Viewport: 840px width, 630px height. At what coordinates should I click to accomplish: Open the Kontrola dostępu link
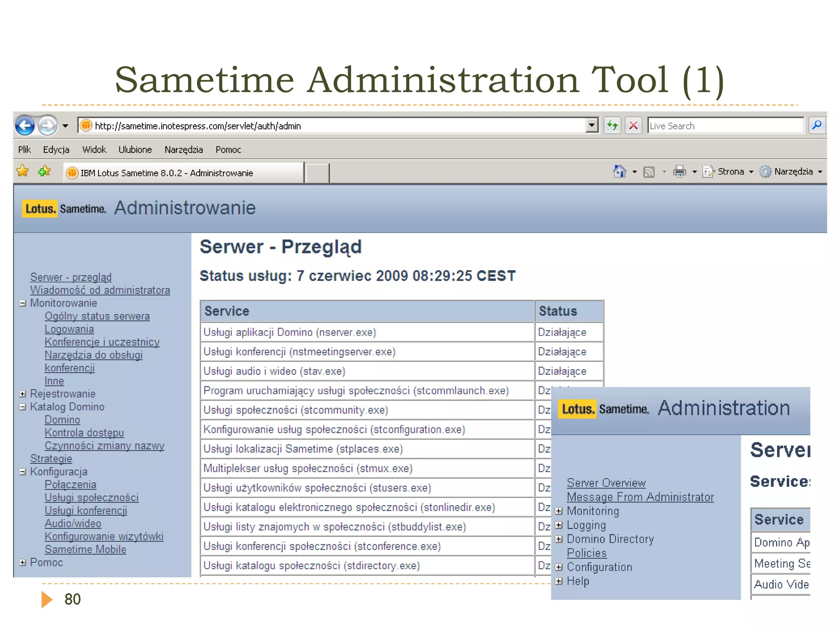(x=84, y=433)
